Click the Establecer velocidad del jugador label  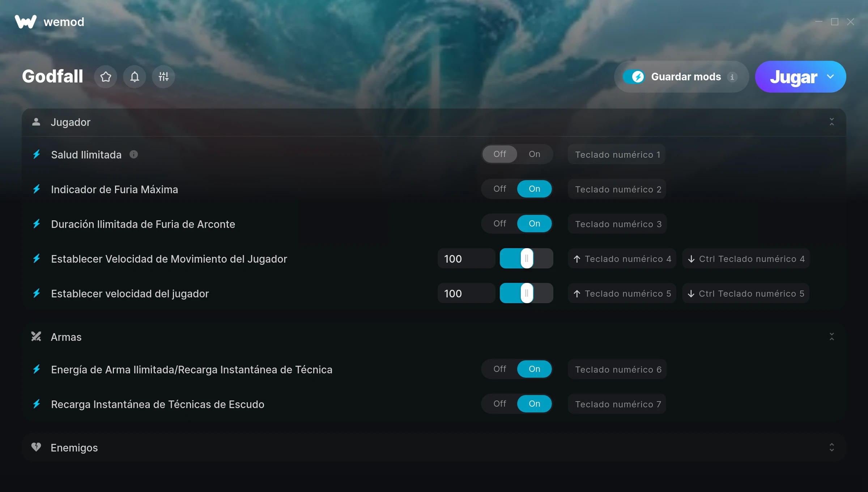(x=130, y=293)
